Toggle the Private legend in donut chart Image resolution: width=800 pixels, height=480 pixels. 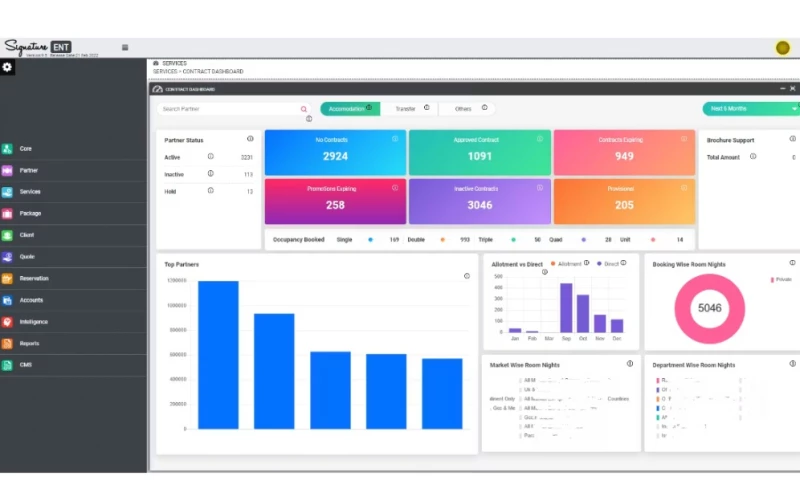(x=782, y=280)
